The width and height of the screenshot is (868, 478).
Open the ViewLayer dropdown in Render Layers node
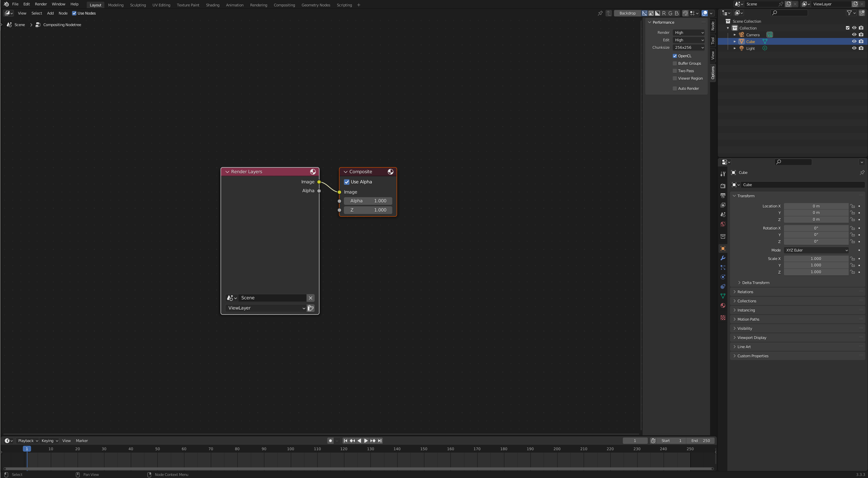266,308
